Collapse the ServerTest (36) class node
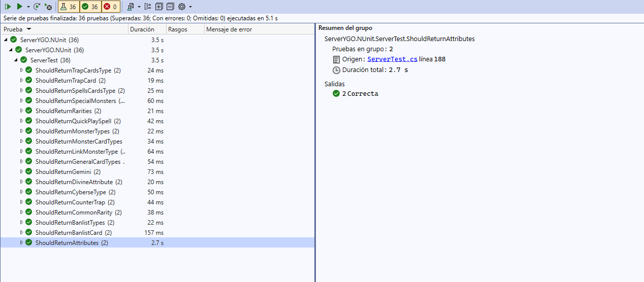Viewport: 644px width, 282px height. pos(16,60)
